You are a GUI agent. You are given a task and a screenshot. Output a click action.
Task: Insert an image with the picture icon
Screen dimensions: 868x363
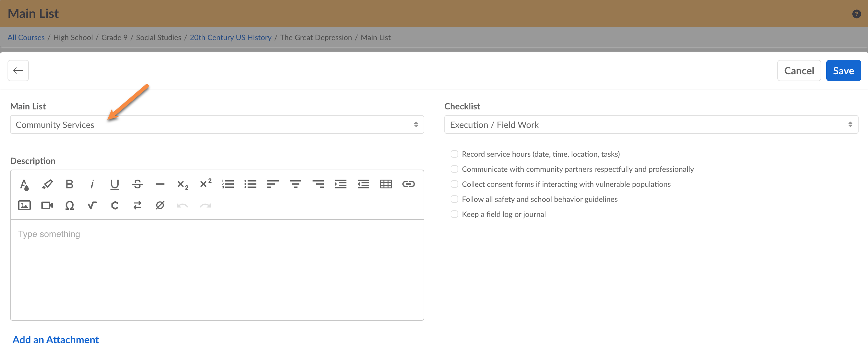pos(24,205)
